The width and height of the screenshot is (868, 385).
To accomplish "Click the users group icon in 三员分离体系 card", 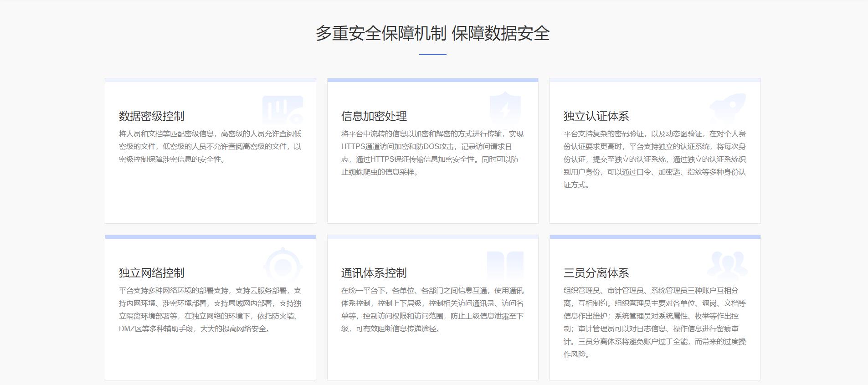I will pyautogui.click(x=727, y=265).
